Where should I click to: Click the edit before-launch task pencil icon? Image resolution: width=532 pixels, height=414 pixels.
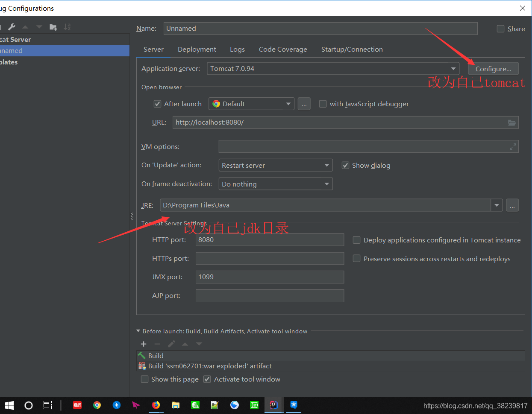pyautogui.click(x=171, y=344)
